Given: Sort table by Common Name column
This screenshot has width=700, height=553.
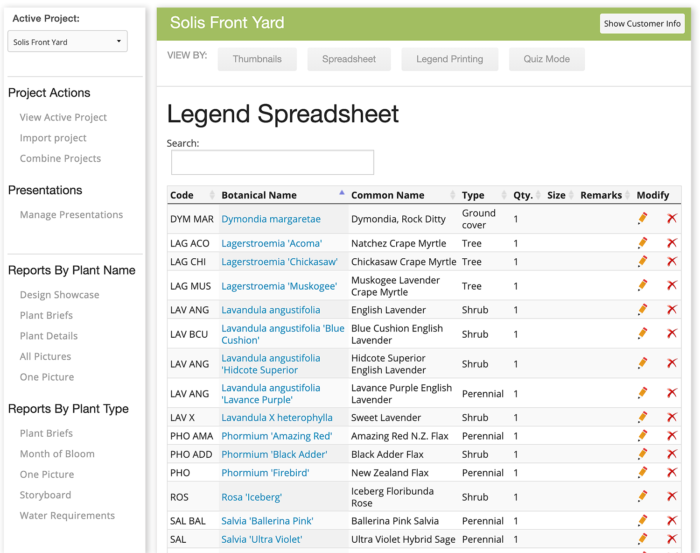Looking at the screenshot, I should 403,195.
